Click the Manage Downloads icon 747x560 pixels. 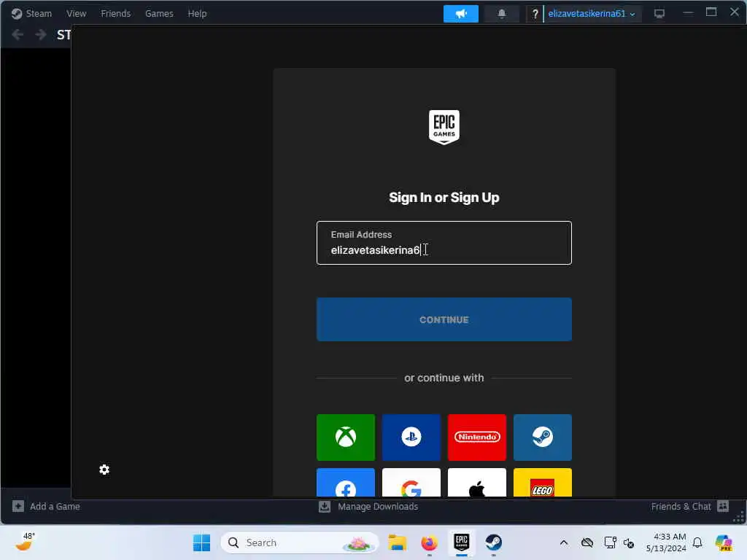[325, 506]
